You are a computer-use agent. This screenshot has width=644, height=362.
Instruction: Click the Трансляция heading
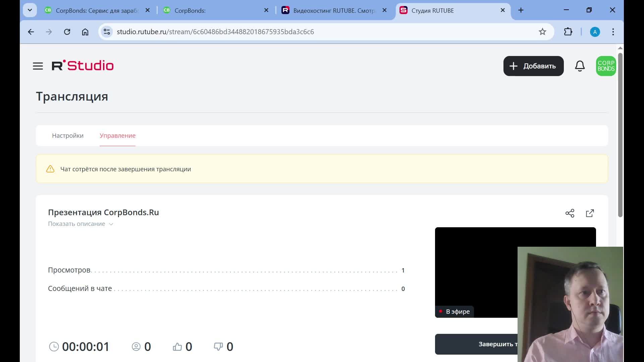tap(72, 97)
